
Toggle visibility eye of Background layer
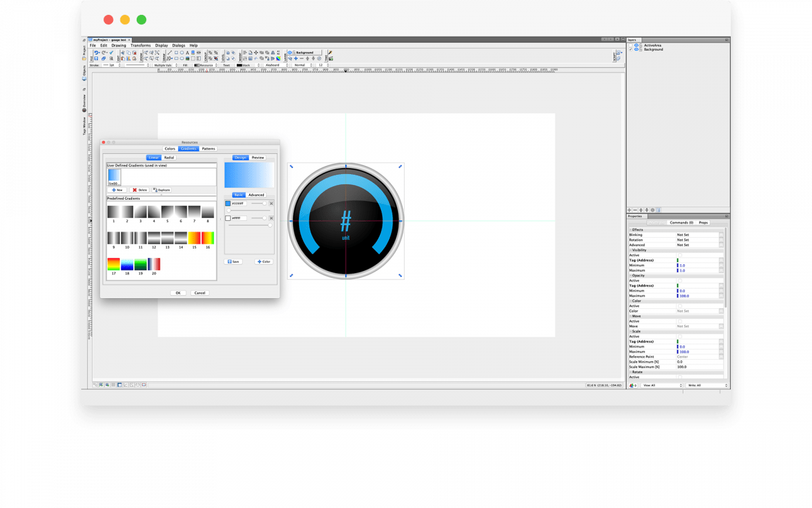point(636,49)
